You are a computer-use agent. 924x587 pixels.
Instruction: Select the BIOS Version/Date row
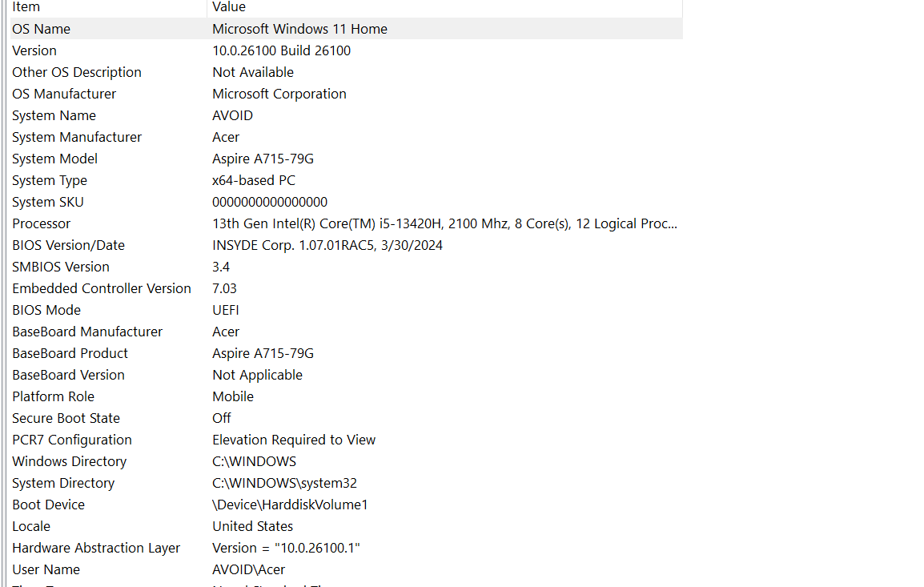click(x=347, y=245)
